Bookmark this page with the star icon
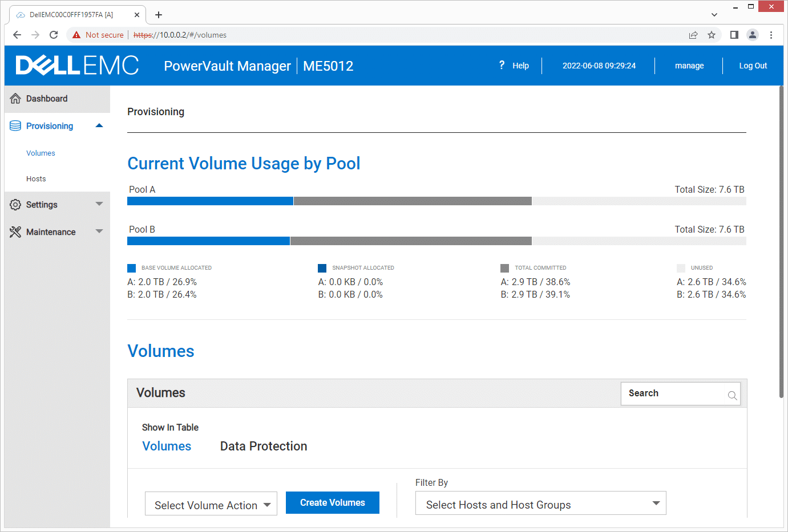 712,35
